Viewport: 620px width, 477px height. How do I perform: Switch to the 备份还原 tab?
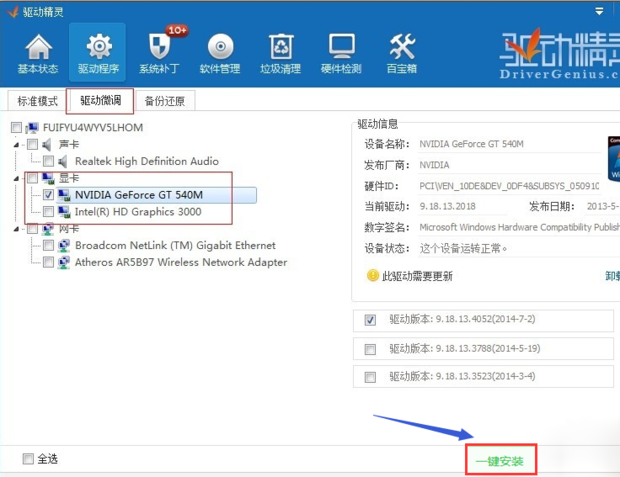pyautogui.click(x=165, y=101)
